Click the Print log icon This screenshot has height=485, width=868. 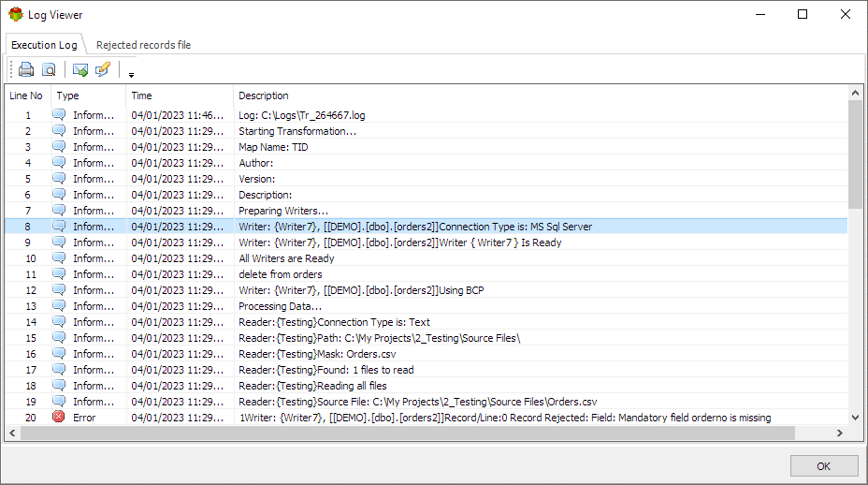pyautogui.click(x=26, y=69)
